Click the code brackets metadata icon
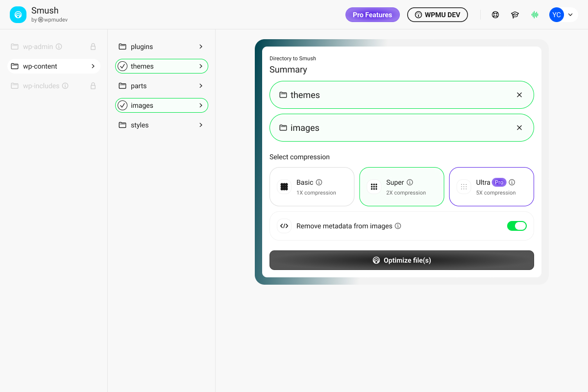The height and width of the screenshot is (392, 588). tap(284, 226)
